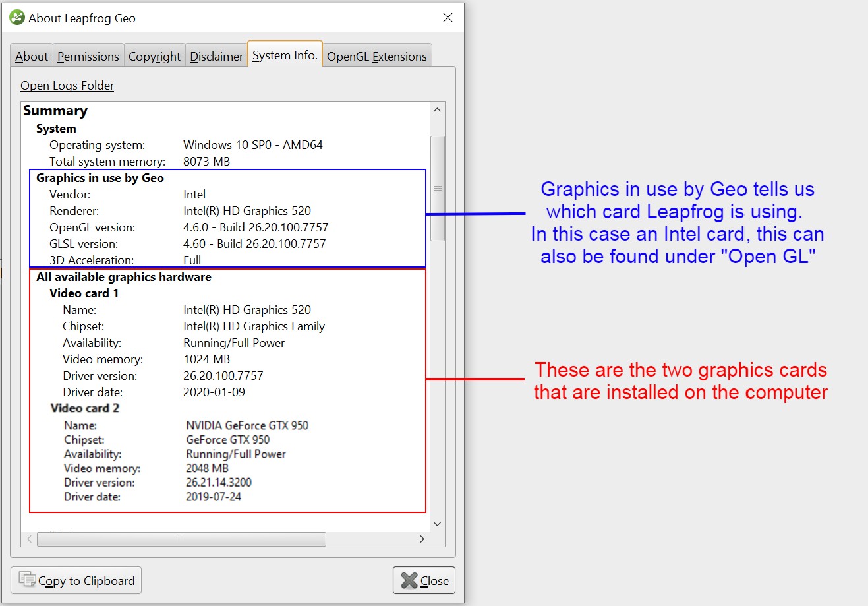Open Logs Folder via the link
Image resolution: width=868 pixels, height=606 pixels.
tap(67, 85)
